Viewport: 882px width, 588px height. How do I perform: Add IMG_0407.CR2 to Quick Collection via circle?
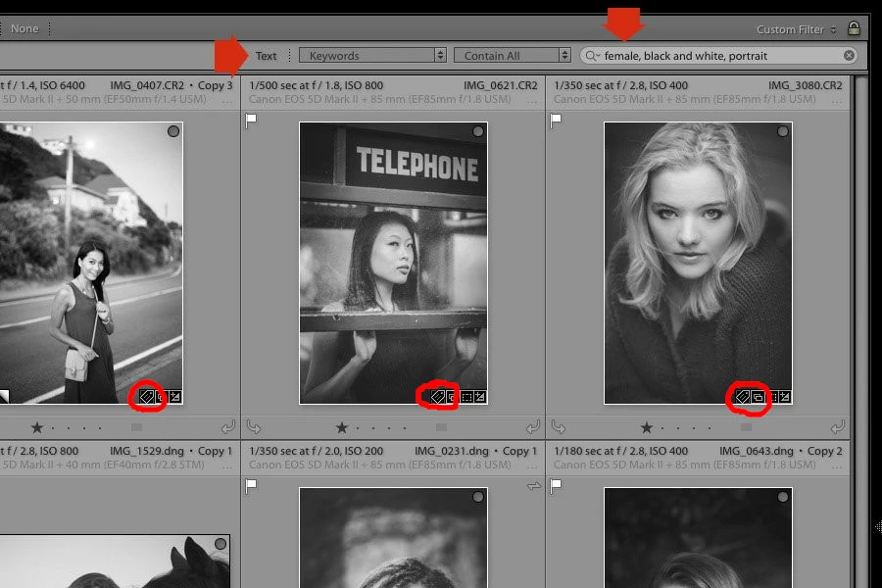click(173, 131)
